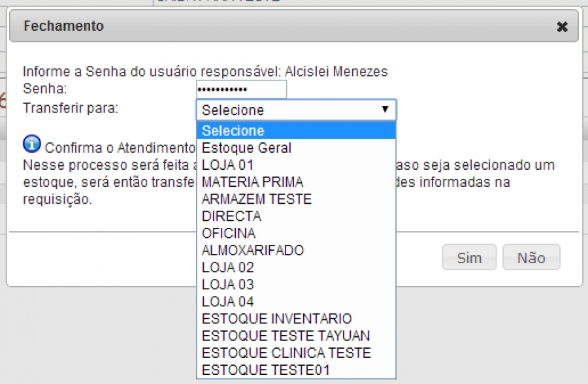Choose ESTOQUE TESTE TAYUAN

296,336
